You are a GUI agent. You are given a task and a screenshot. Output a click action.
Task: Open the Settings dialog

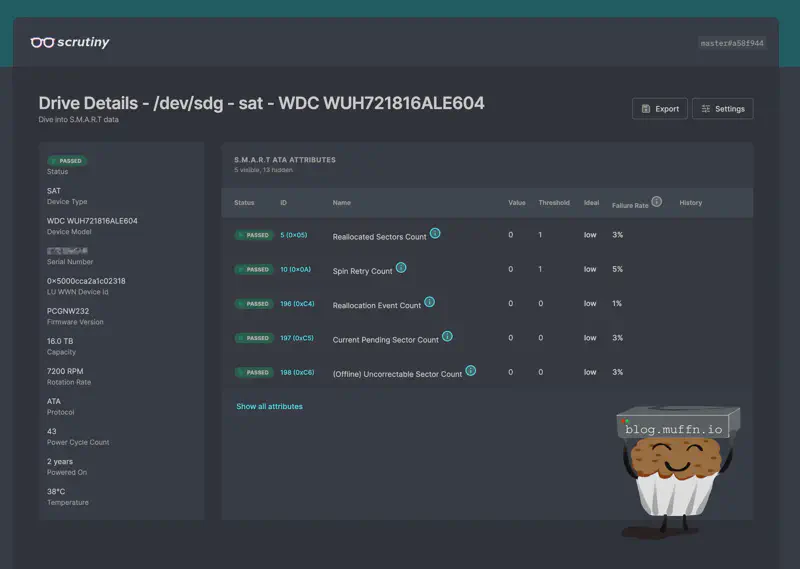723,109
